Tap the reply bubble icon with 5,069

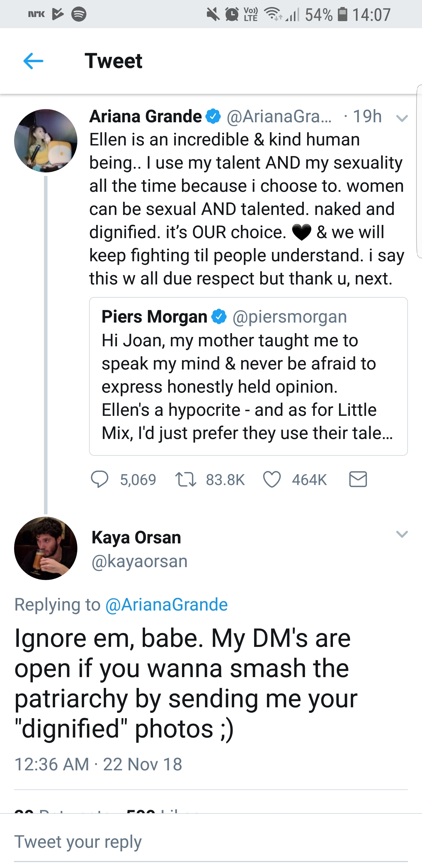[x=99, y=479]
